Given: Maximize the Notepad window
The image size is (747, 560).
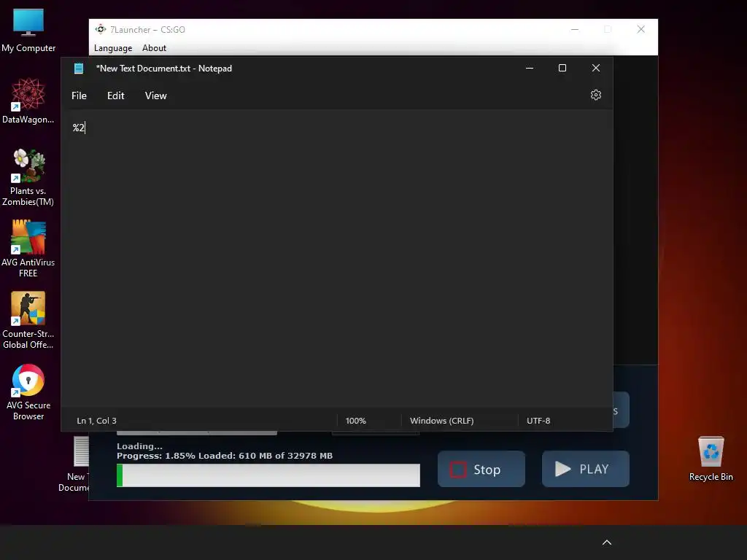Looking at the screenshot, I should click(562, 68).
